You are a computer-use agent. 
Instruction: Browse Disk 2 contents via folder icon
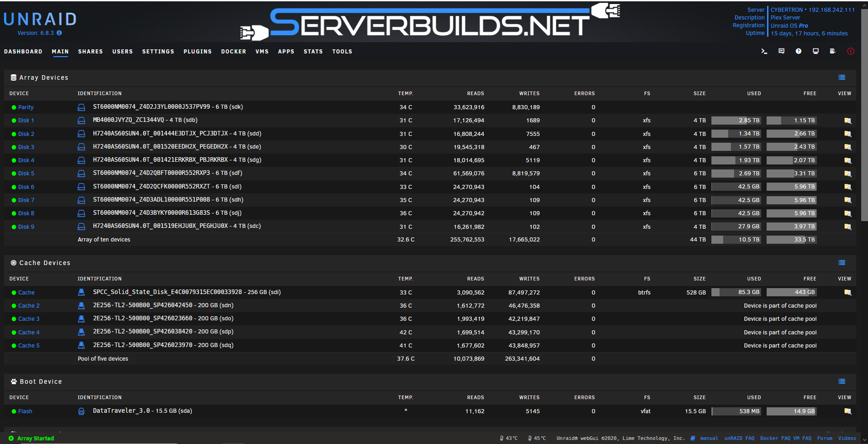[848, 134]
